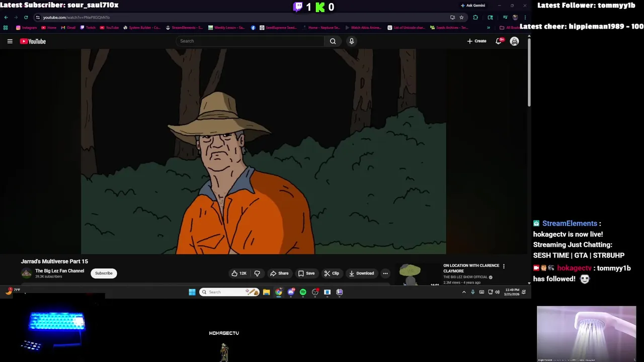Image resolution: width=644 pixels, height=362 pixels.
Task: Open Chrome three-dot menu
Action: (x=525, y=18)
